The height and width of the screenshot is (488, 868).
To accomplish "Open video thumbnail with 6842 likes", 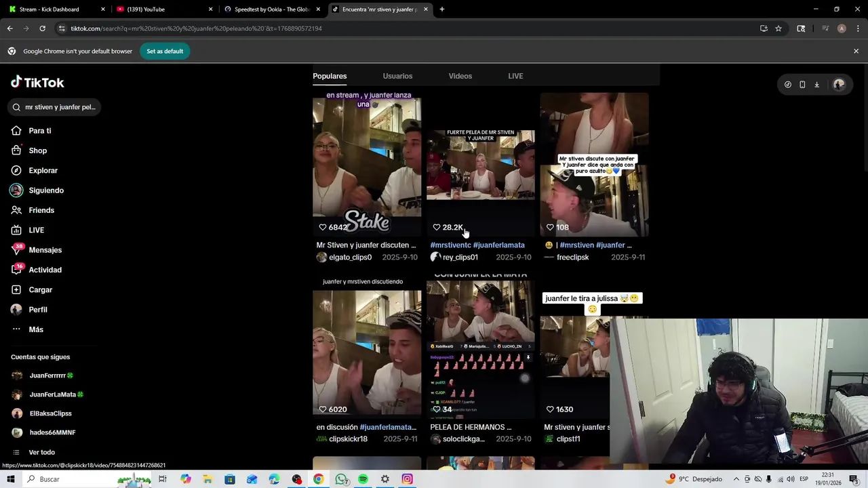I will (x=367, y=164).
